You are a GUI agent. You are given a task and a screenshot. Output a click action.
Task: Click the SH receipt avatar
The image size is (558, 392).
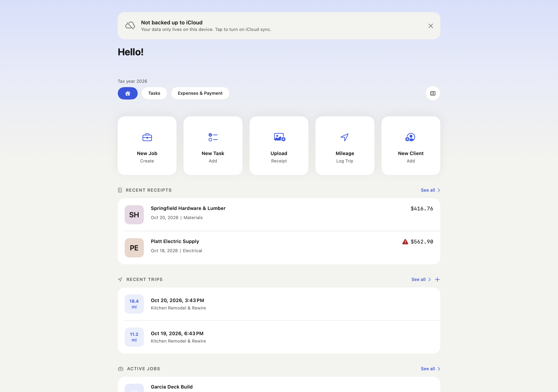[x=134, y=215]
